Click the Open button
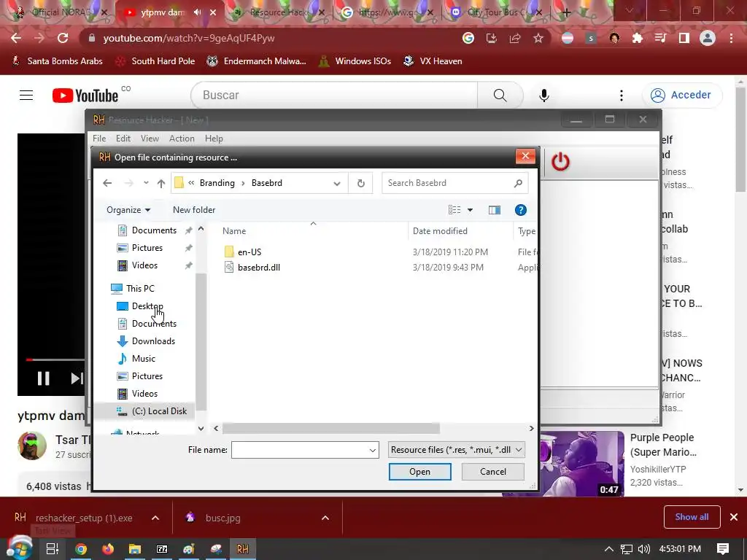The width and height of the screenshot is (747, 560). pyautogui.click(x=419, y=472)
